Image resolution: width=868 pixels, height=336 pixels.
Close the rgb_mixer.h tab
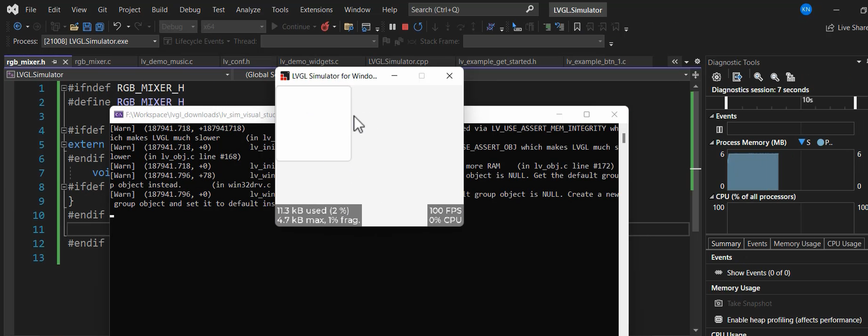tap(65, 62)
